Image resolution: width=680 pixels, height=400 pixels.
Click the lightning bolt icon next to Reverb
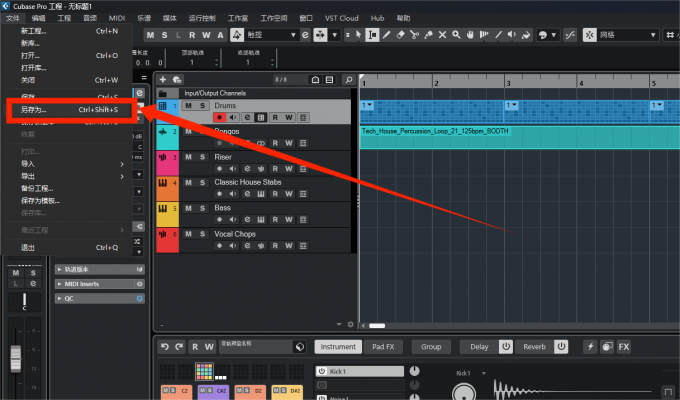click(590, 347)
